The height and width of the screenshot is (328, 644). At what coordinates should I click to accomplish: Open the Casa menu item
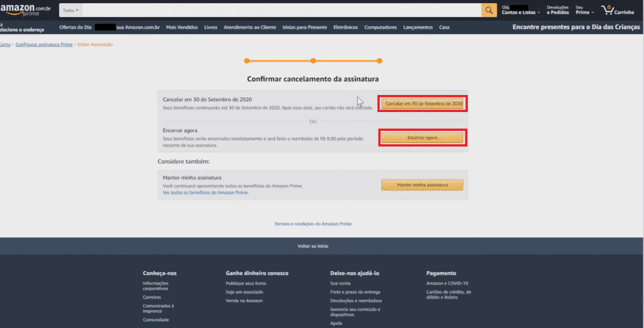(x=444, y=27)
